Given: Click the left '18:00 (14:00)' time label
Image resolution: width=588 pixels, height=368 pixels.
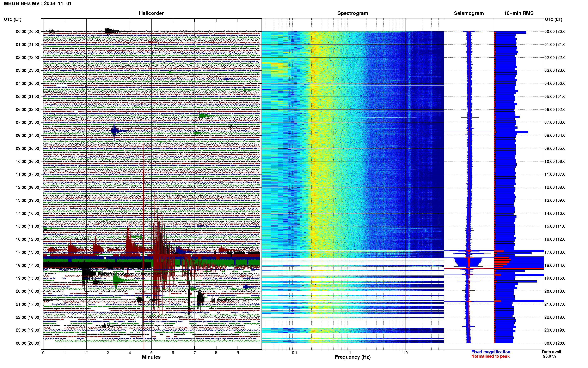Looking at the screenshot, I should [x=28, y=266].
